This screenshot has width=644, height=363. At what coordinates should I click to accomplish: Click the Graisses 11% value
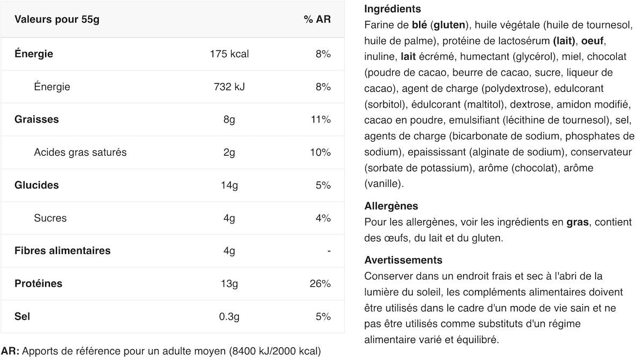[x=320, y=120]
